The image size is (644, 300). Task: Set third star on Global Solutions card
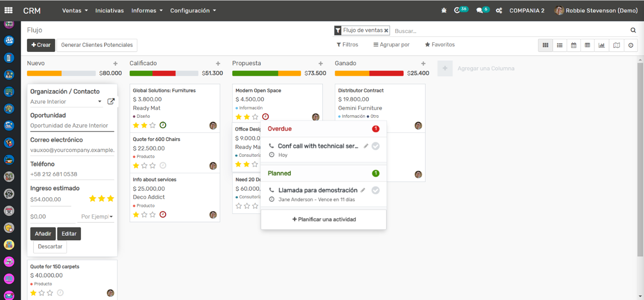click(153, 125)
